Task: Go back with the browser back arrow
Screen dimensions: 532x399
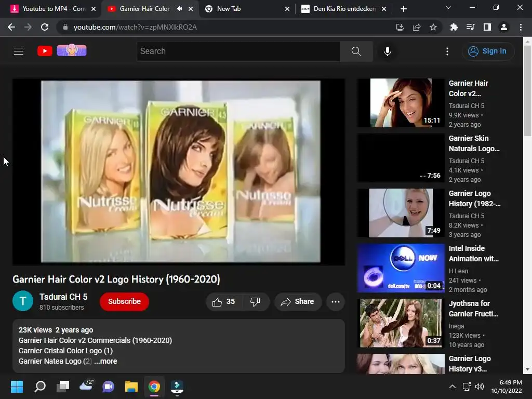Action: coord(11,27)
